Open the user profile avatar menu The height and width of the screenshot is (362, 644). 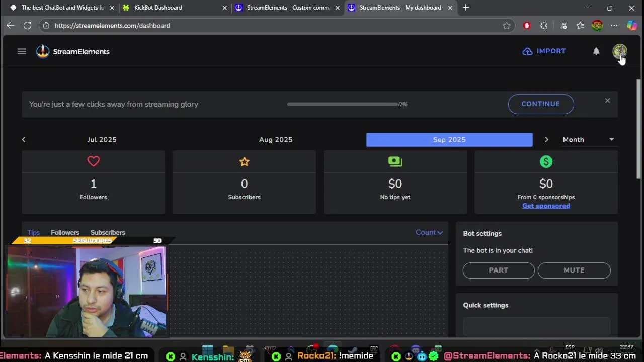tap(619, 51)
